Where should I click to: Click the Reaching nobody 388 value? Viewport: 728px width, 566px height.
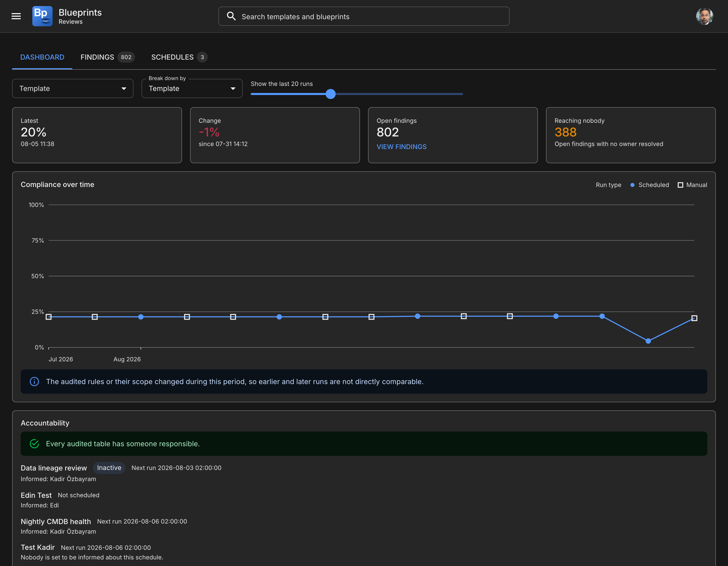click(565, 133)
